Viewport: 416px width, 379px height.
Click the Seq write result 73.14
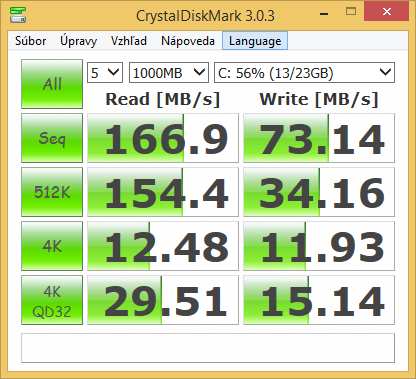319,138
